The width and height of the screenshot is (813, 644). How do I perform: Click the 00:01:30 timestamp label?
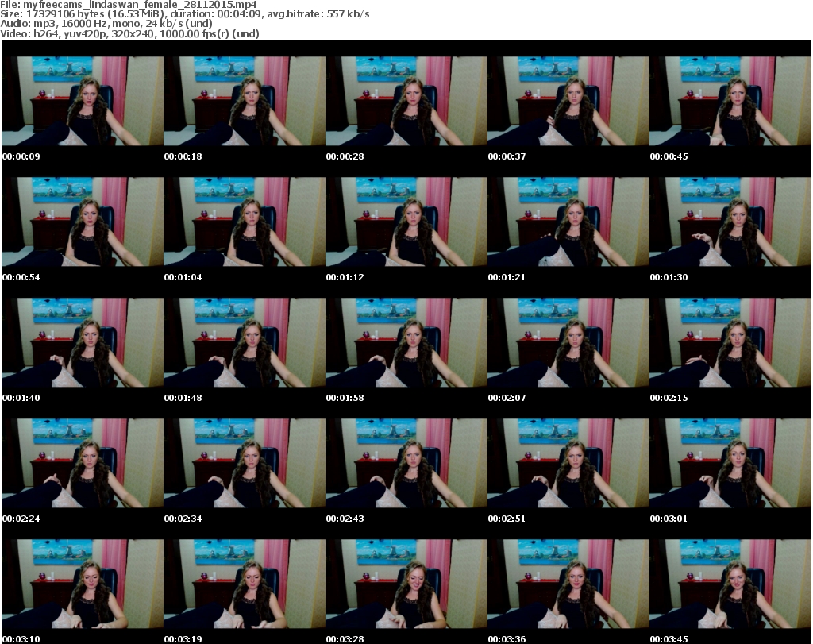pos(669,277)
